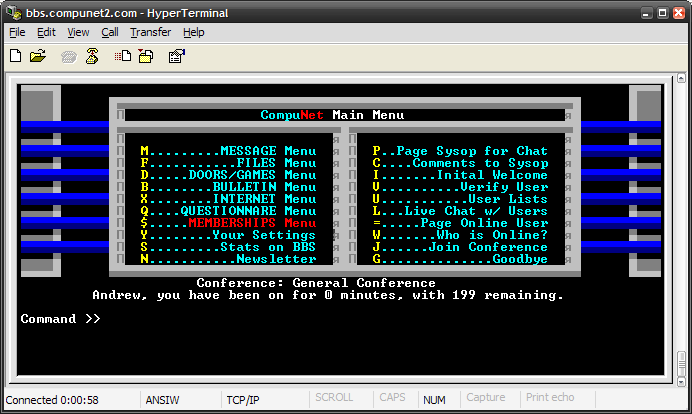Click the Stats on BBS entry
Viewport: 692px width, 414px height.
click(228, 247)
